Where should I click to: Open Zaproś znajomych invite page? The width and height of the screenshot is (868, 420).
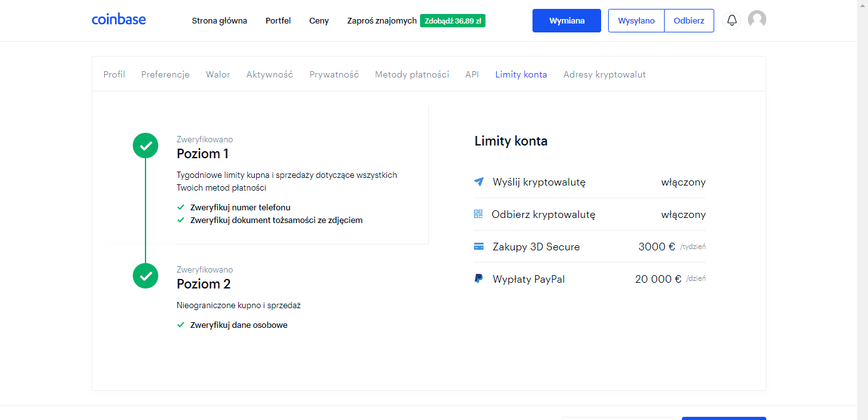point(381,20)
